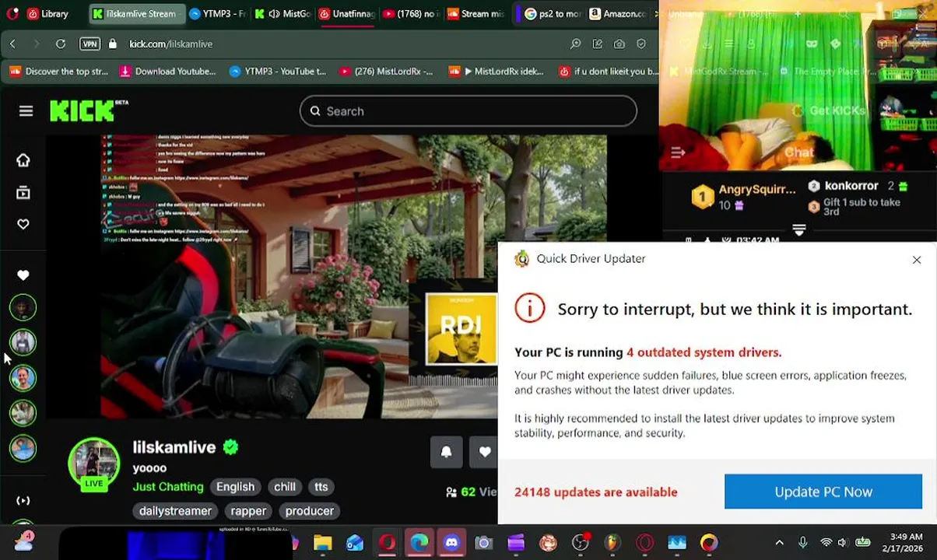Open Wi-Fi network tray icon
937x560 pixels.
click(x=826, y=543)
